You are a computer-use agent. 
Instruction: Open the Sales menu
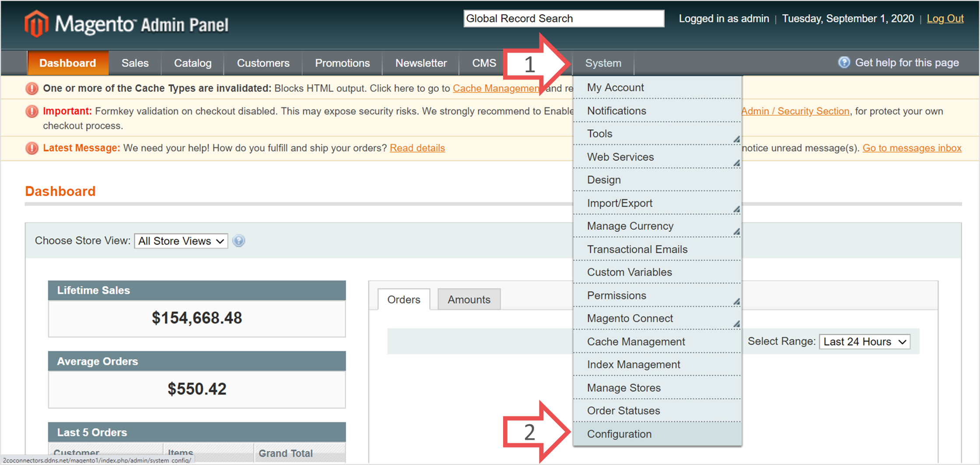135,63
